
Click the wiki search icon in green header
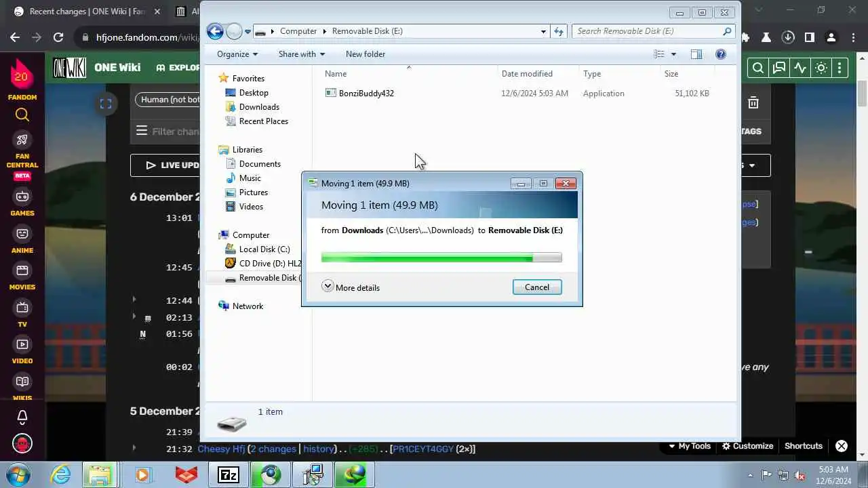pos(758,68)
